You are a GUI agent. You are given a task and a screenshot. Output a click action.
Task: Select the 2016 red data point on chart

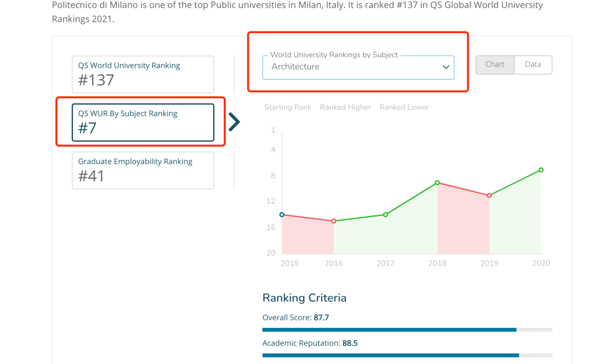[x=334, y=221]
